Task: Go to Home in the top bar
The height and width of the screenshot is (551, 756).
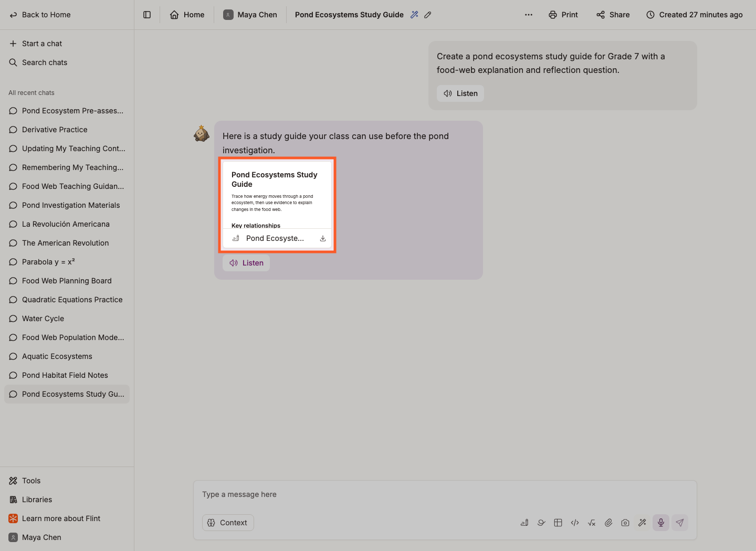Action: click(x=187, y=15)
